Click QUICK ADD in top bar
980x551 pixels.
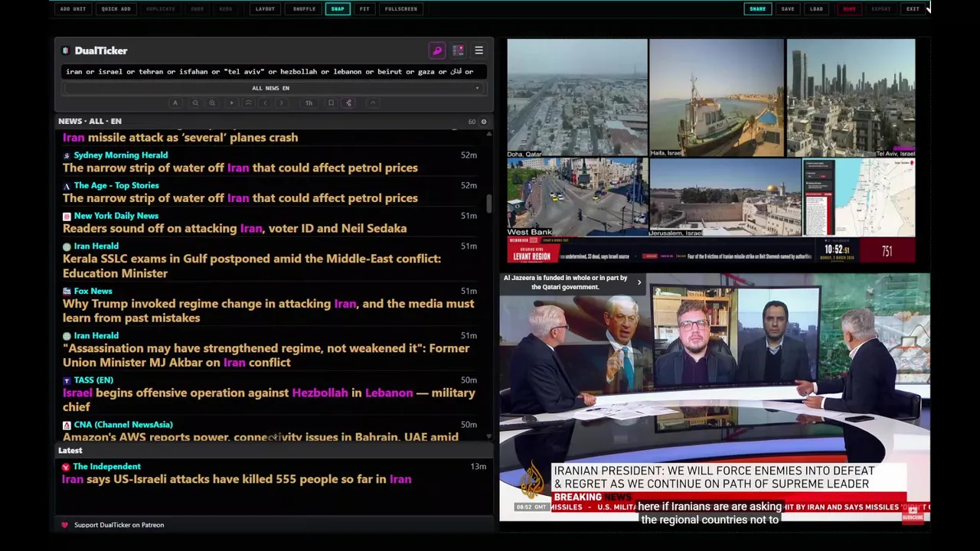tap(116, 9)
